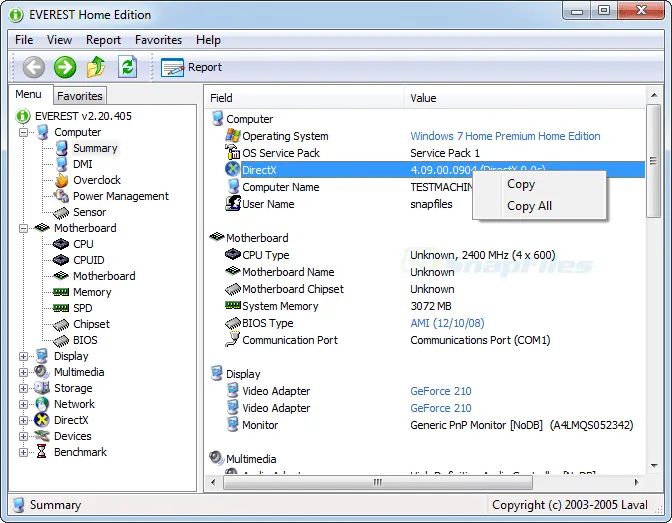This screenshot has height=523, width=672.
Task: Click the Motherboard child item icon in tree
Action: tap(61, 276)
